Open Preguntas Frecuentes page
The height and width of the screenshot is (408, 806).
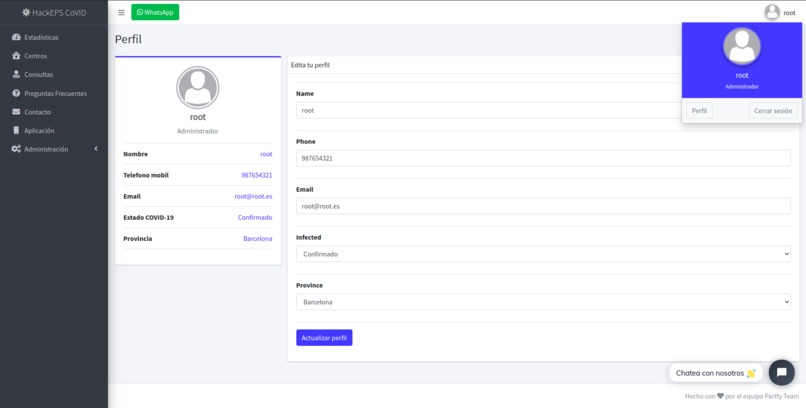(x=56, y=94)
